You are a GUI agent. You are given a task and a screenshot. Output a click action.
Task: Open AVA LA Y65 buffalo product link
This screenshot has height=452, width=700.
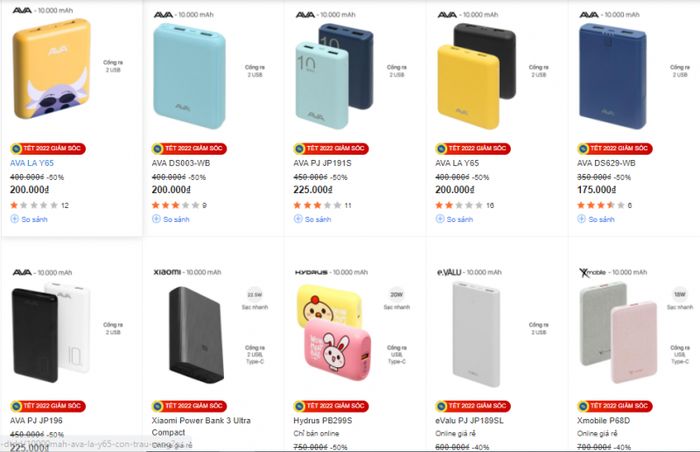click(32, 163)
